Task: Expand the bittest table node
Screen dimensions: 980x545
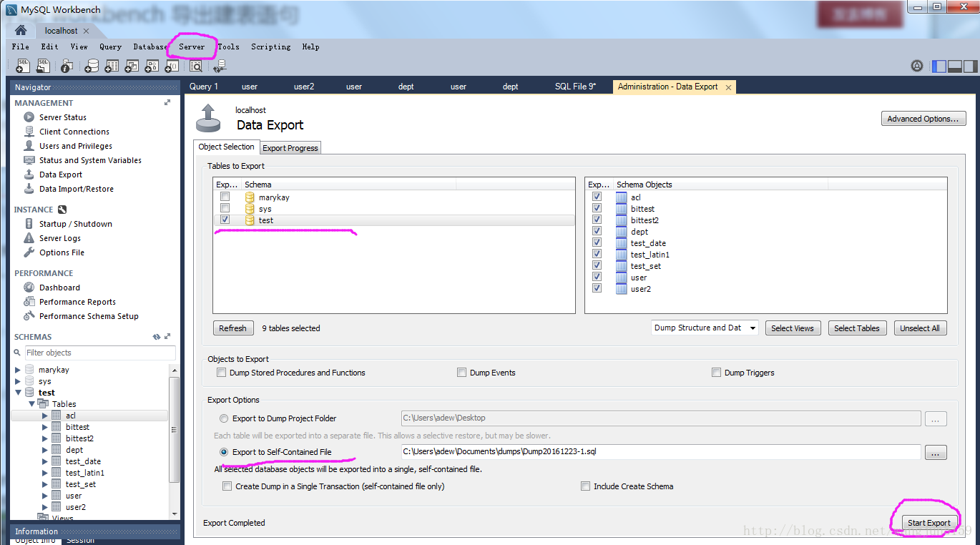Action: tap(44, 427)
